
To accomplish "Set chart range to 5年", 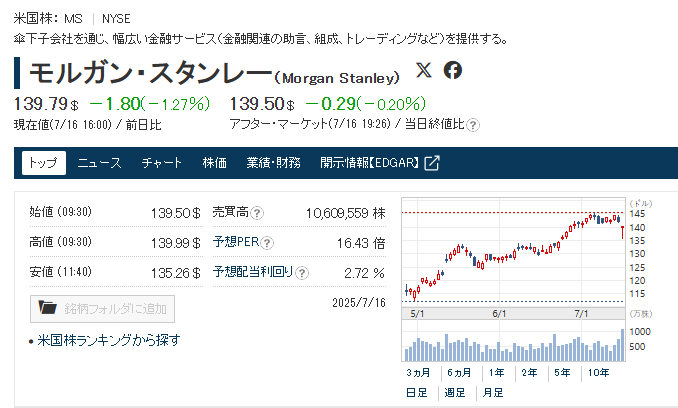I will click(562, 373).
